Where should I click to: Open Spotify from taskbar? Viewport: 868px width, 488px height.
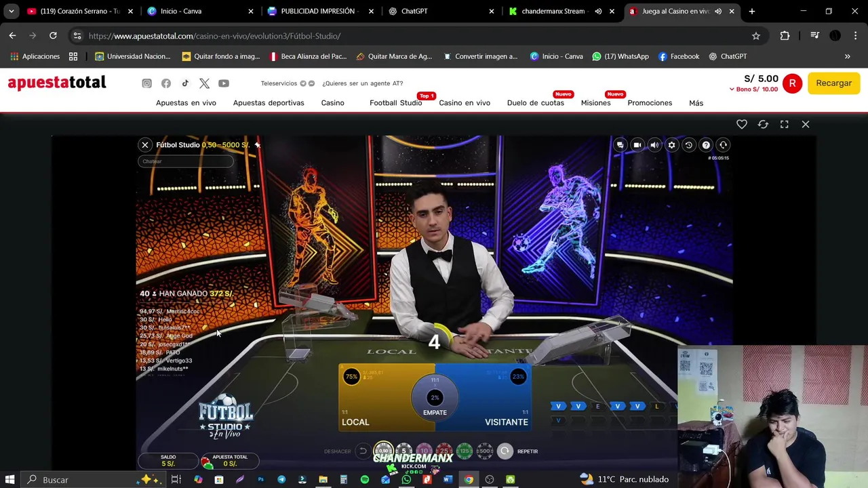point(364,479)
